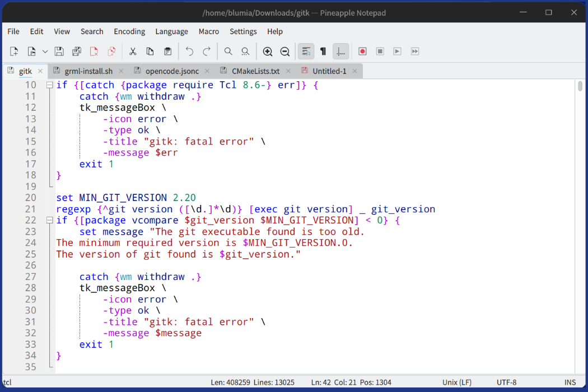588x392 pixels.
Task: Start macro recording with red record icon
Action: pyautogui.click(x=362, y=52)
